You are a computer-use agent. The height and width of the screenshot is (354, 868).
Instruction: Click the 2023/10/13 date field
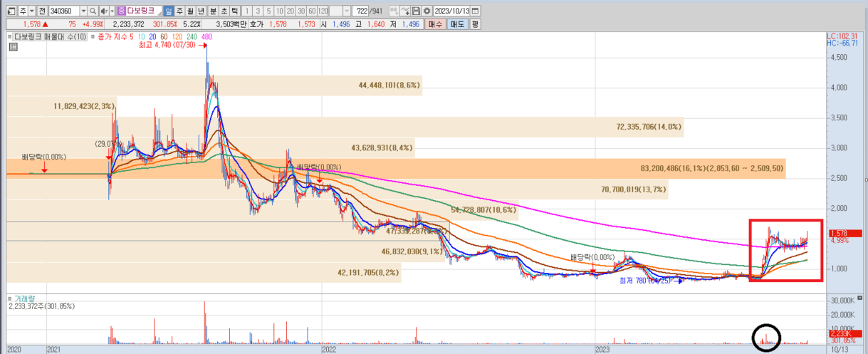452,11
